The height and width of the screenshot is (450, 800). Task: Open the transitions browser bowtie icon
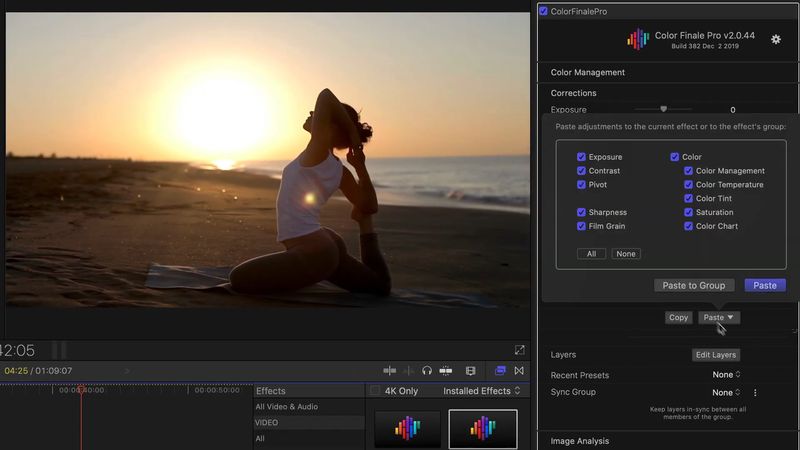click(520, 370)
